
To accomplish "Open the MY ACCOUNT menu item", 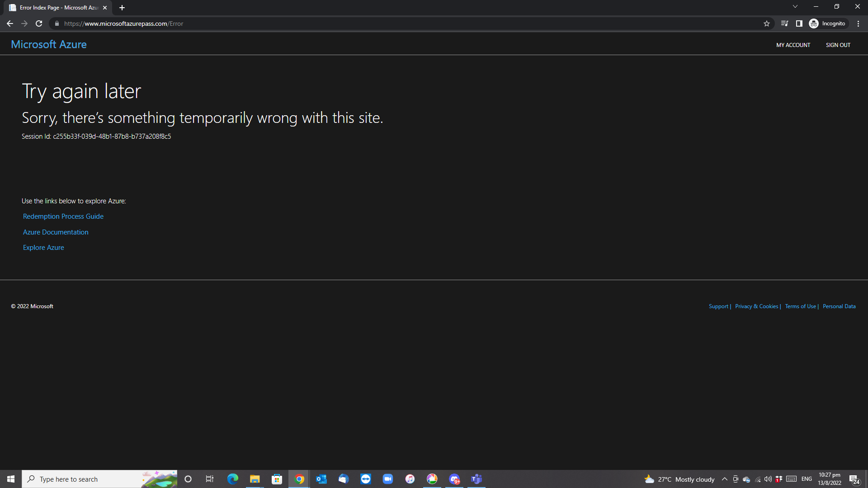I will (x=793, y=45).
